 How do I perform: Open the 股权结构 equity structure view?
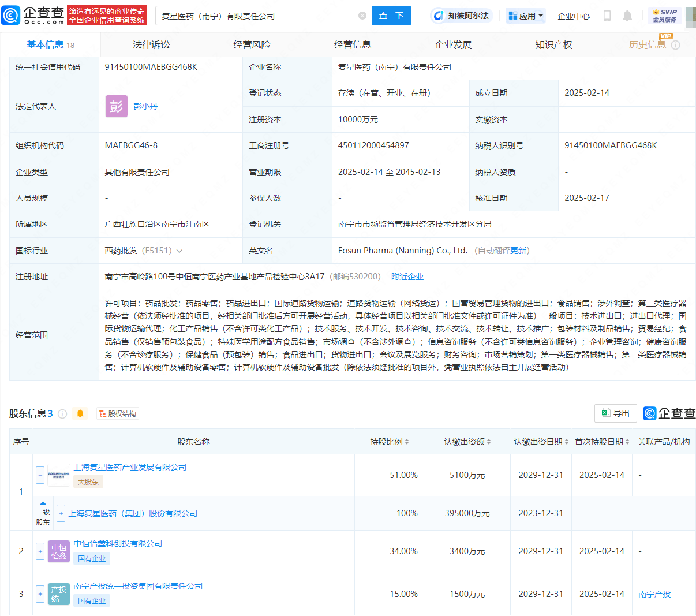[x=118, y=413]
